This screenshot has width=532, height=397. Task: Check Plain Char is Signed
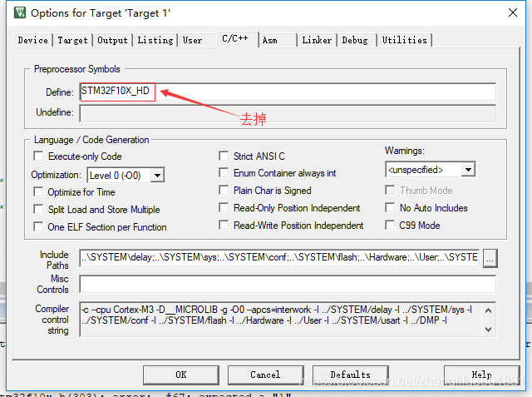pyautogui.click(x=224, y=190)
